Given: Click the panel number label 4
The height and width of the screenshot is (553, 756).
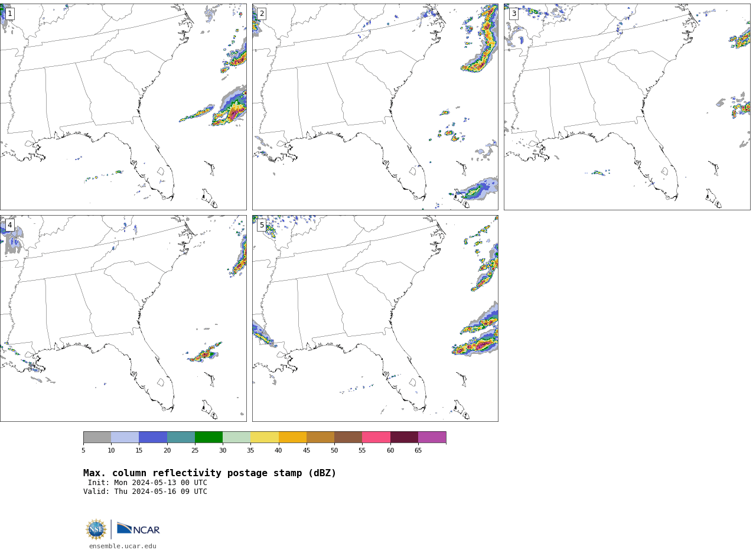Looking at the screenshot, I should point(9,225).
